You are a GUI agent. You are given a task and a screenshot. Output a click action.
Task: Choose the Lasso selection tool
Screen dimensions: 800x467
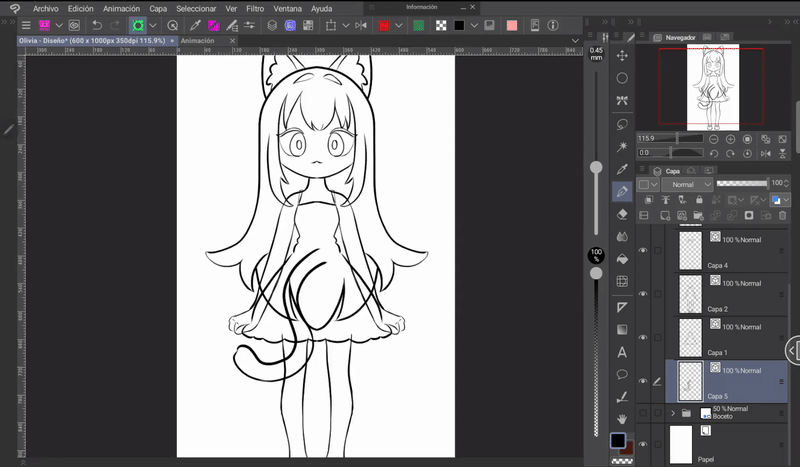point(622,124)
